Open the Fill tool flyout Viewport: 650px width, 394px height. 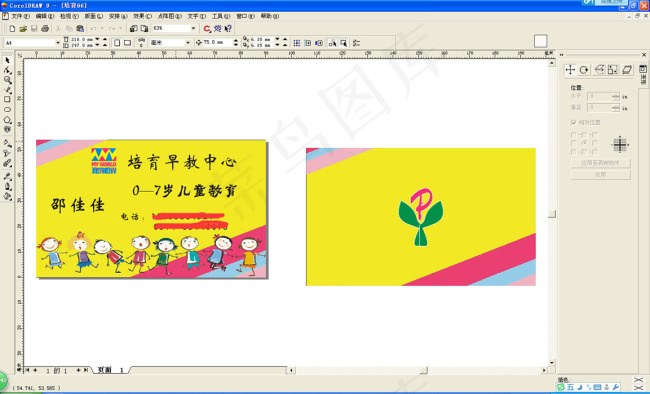7,196
